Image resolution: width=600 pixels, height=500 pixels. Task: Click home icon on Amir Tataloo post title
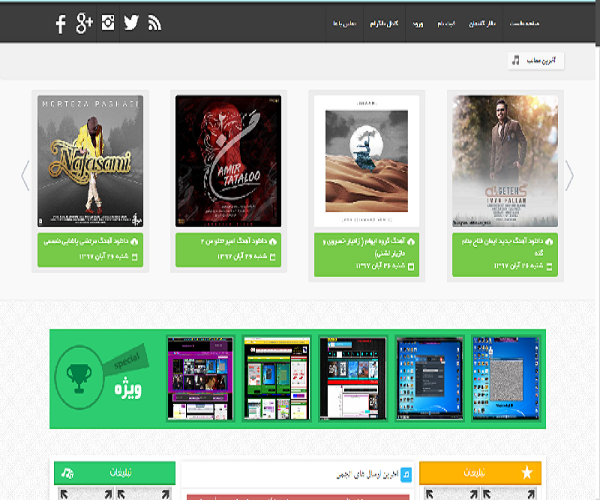point(272,241)
